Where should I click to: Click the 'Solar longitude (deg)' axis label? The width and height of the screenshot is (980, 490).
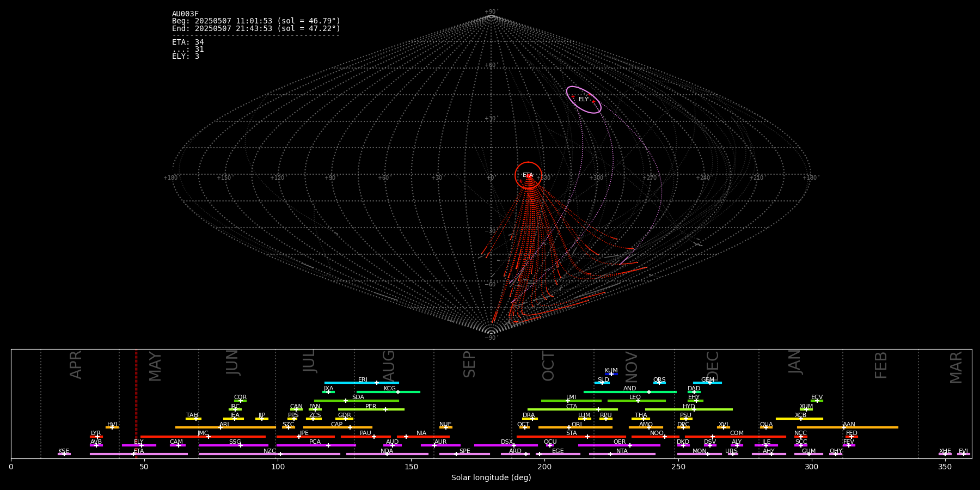click(491, 477)
